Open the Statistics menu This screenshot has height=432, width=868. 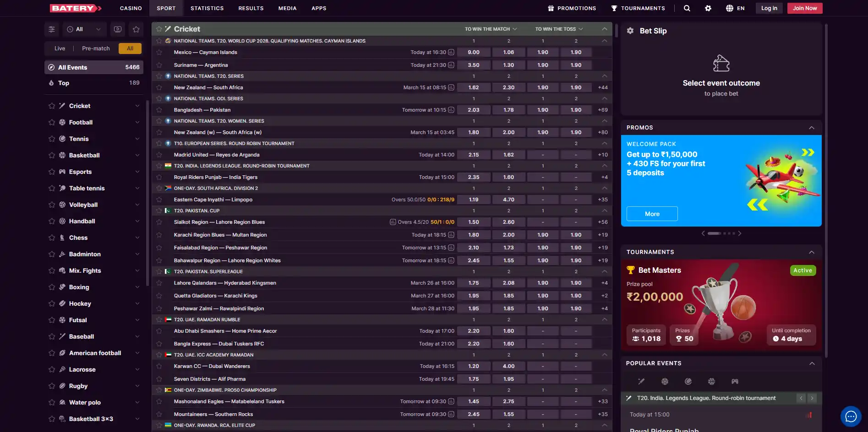tap(207, 8)
